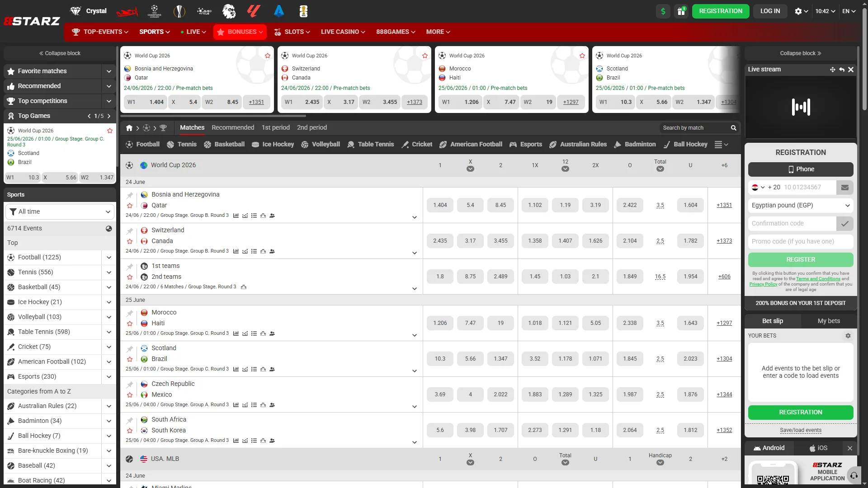This screenshot has width=868, height=488.
Task: Open currency dropdown Egyptian pound (EGP)
Action: [801, 206]
